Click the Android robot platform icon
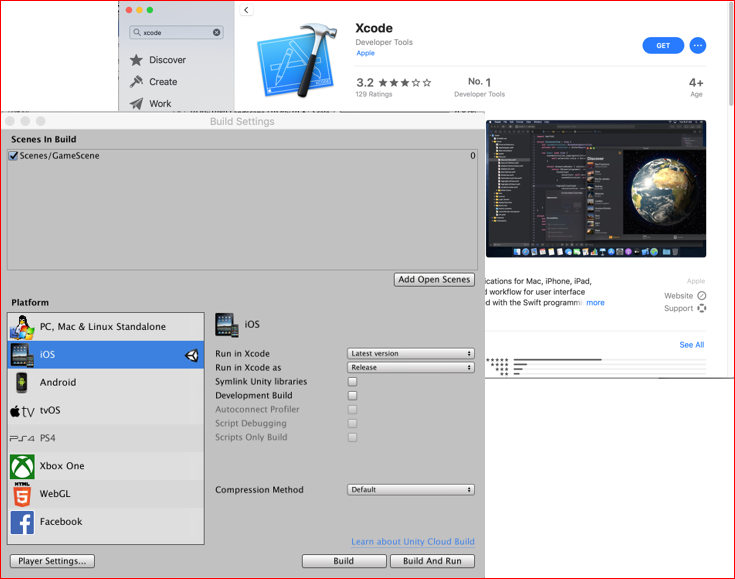 click(22, 383)
